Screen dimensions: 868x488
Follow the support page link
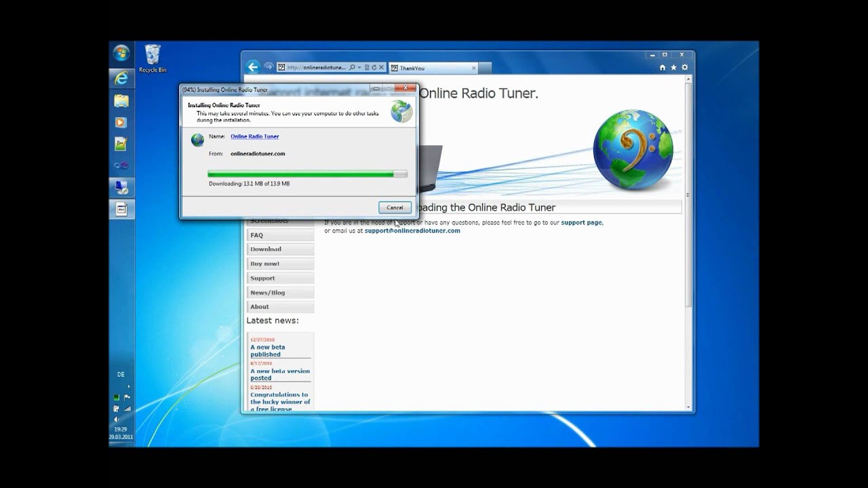(x=581, y=222)
